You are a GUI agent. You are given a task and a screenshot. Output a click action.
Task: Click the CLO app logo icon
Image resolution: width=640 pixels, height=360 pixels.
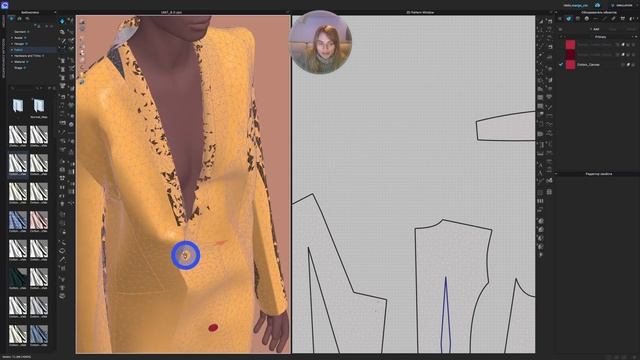click(x=5, y=5)
